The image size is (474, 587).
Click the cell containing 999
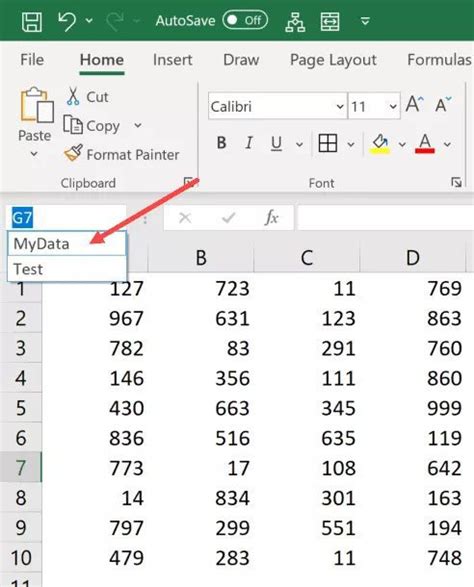(413, 408)
